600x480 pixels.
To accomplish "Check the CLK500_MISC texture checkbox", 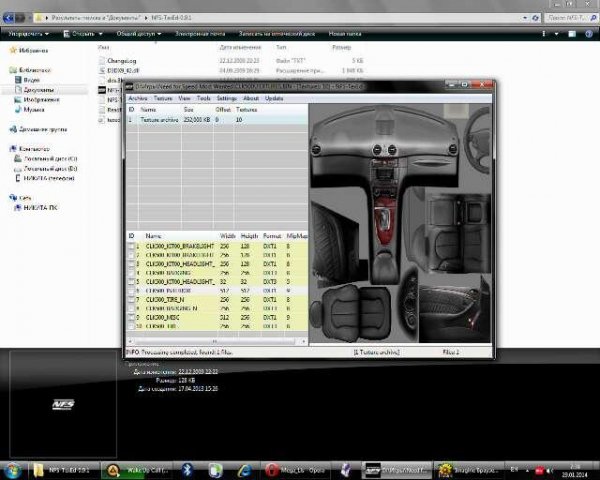I will (131, 317).
